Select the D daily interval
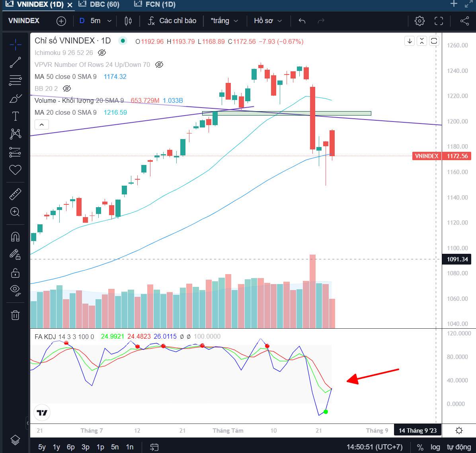The width and height of the screenshot is (476, 453). 82,21
